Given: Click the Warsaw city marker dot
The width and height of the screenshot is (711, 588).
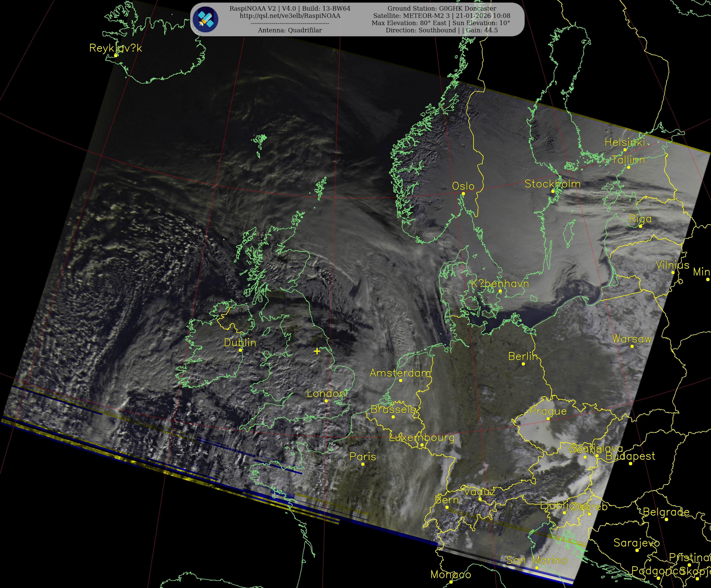Looking at the screenshot, I should [x=632, y=346].
